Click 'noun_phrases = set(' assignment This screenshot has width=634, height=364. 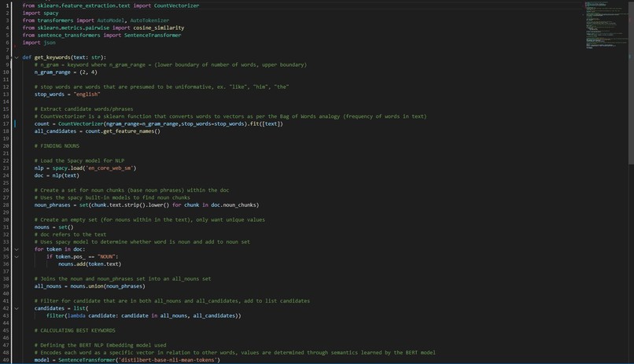(61, 205)
